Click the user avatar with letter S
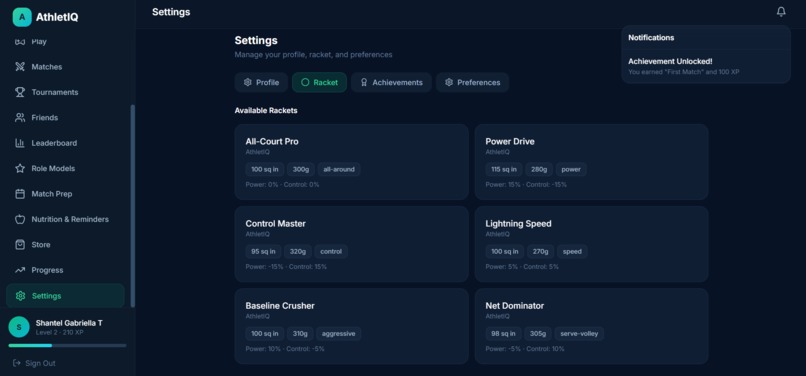The height and width of the screenshot is (376, 806). click(19, 327)
